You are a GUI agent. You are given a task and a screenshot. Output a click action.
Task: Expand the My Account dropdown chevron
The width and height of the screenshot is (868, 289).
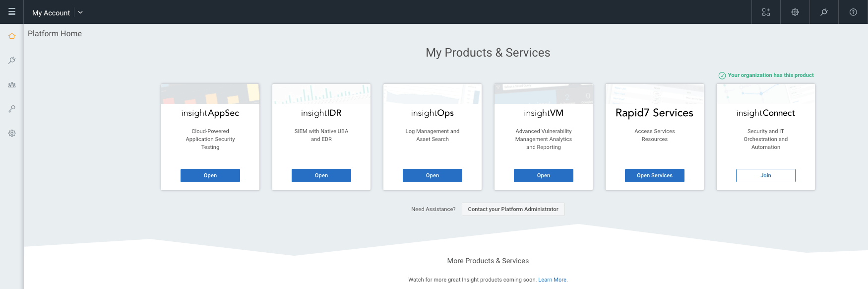click(x=80, y=12)
